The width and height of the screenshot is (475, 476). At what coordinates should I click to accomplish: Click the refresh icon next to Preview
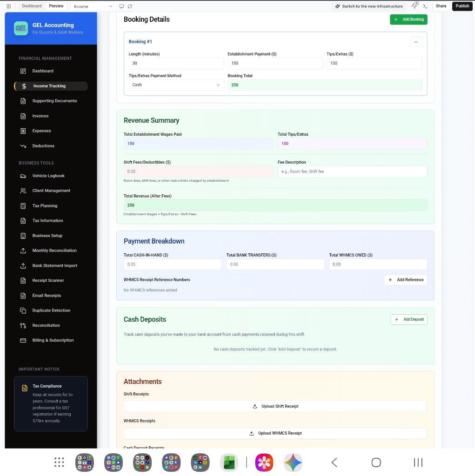pyautogui.click(x=129, y=6)
